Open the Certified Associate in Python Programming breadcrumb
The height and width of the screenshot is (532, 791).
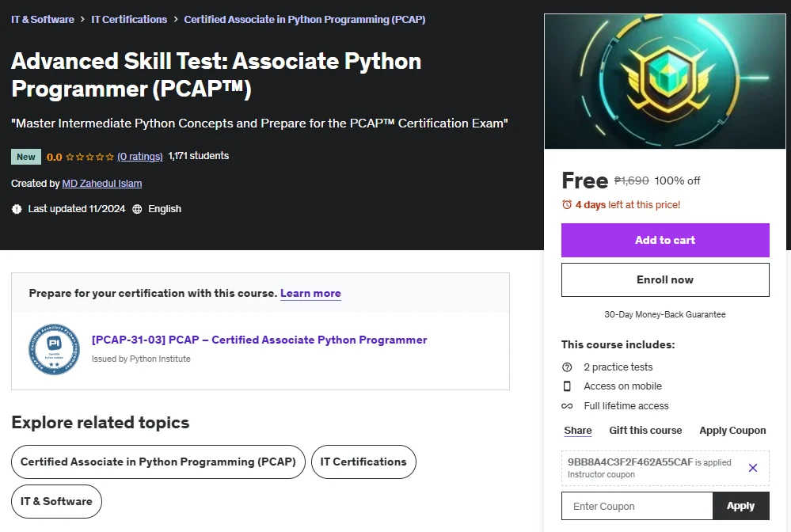tap(305, 19)
